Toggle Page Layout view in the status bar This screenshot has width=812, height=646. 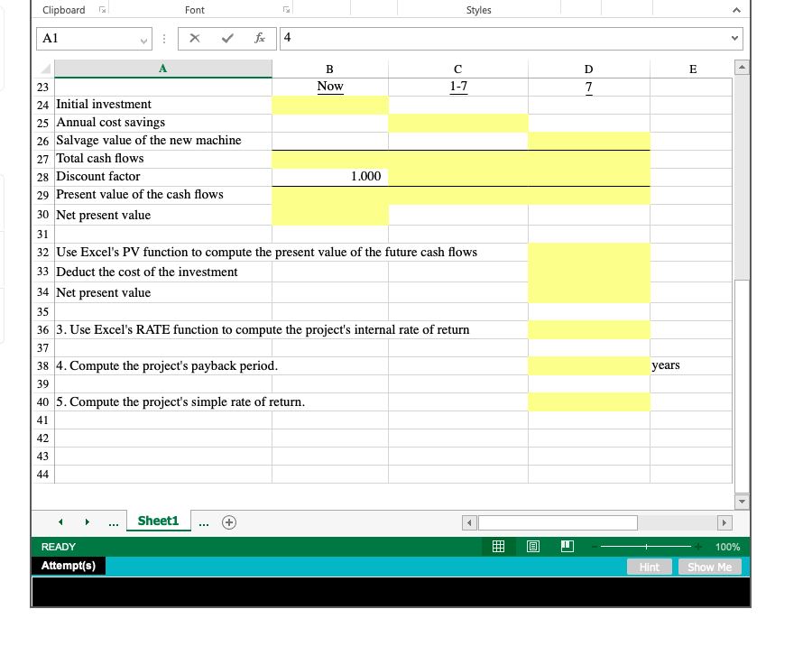[x=532, y=546]
